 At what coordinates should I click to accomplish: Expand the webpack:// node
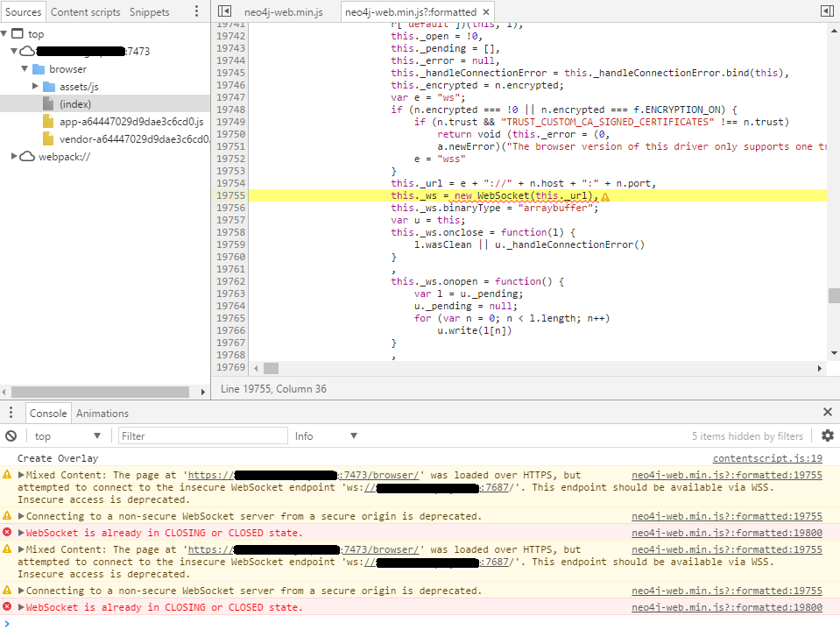point(15,157)
